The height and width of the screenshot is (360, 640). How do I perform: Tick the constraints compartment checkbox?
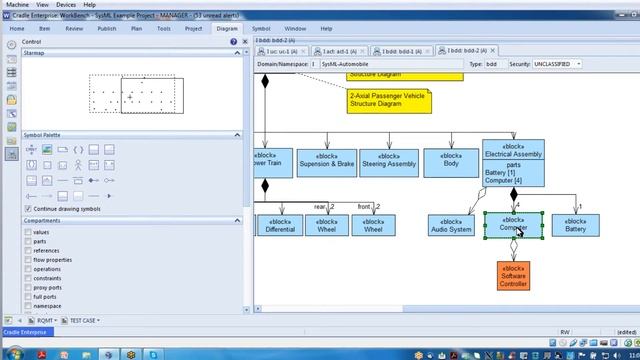(28, 278)
